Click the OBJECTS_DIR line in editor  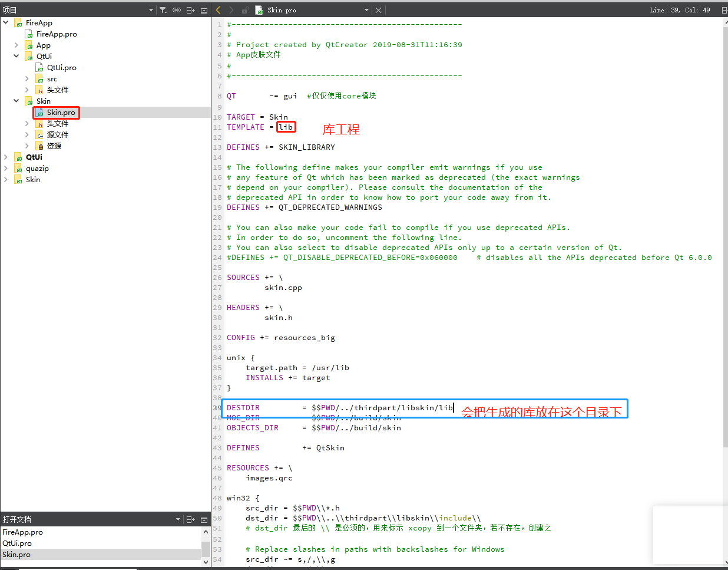(314, 428)
